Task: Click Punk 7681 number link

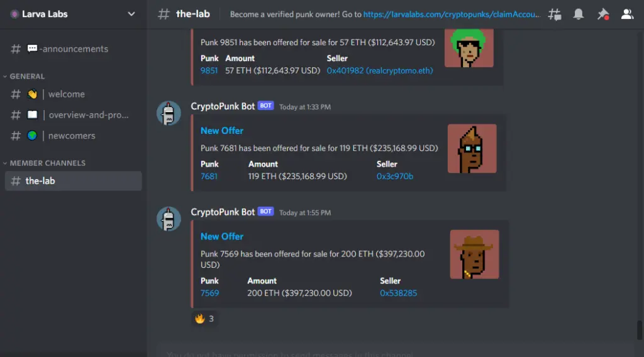Action: [209, 176]
